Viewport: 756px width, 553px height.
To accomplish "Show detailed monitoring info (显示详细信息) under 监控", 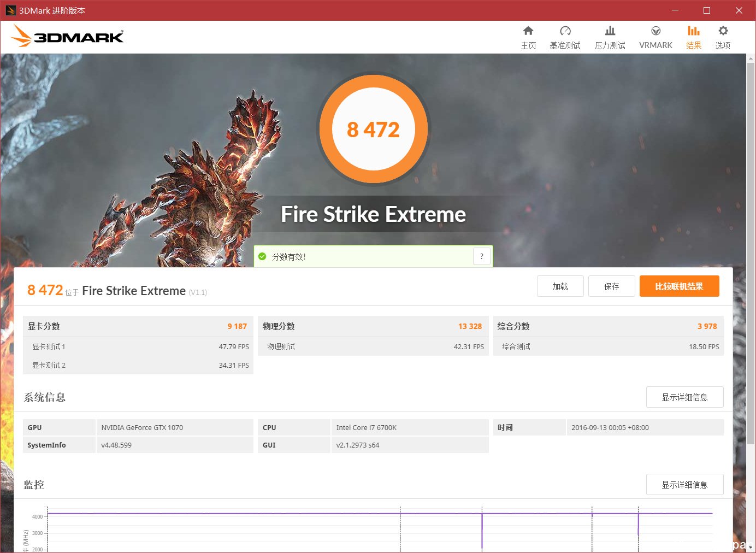I will point(685,485).
